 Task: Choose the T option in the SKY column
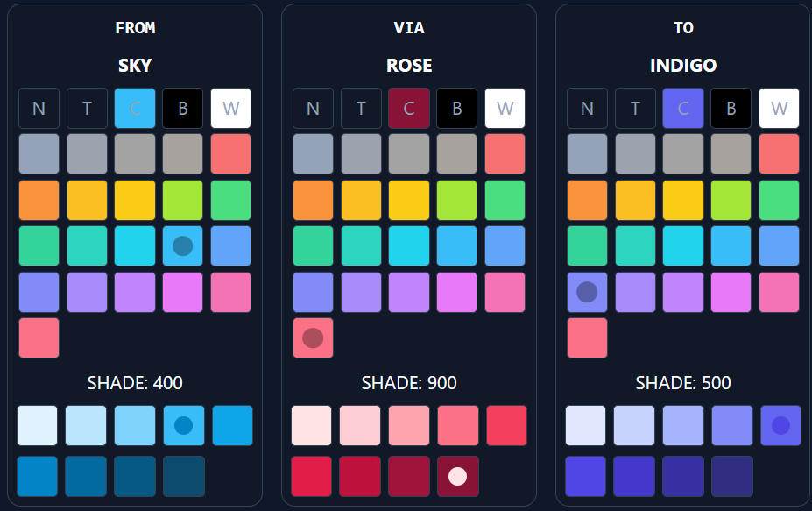coord(87,108)
